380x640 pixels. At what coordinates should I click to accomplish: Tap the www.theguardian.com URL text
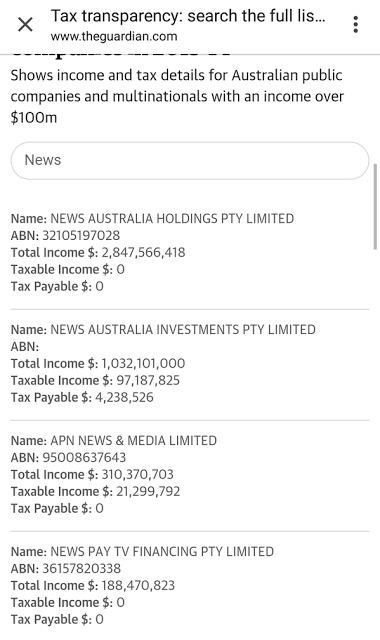[114, 36]
